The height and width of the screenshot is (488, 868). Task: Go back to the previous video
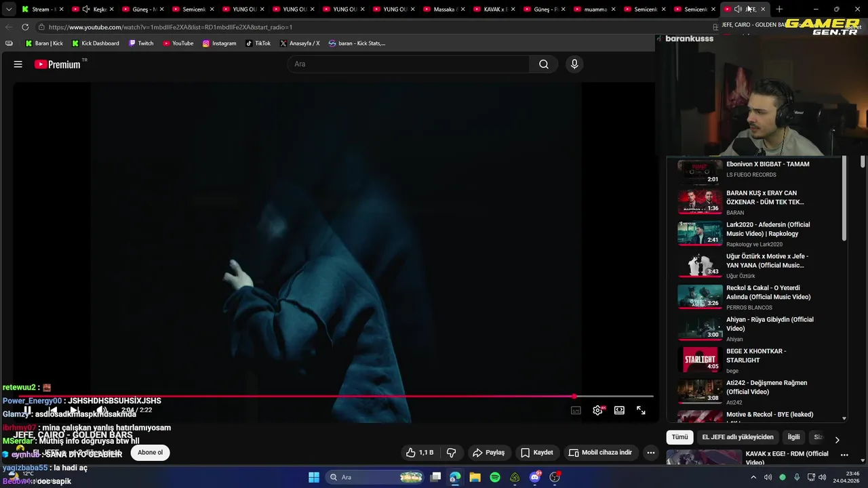coord(53,410)
